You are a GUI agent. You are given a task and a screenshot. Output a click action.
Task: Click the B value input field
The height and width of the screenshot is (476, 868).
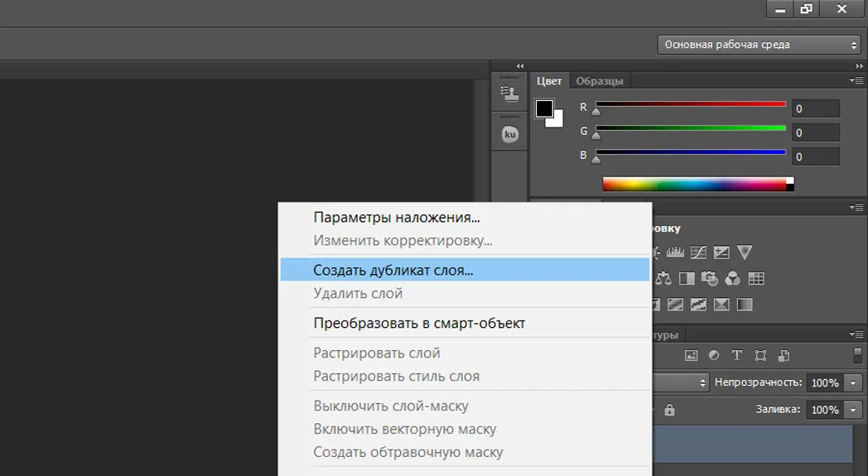click(x=816, y=157)
